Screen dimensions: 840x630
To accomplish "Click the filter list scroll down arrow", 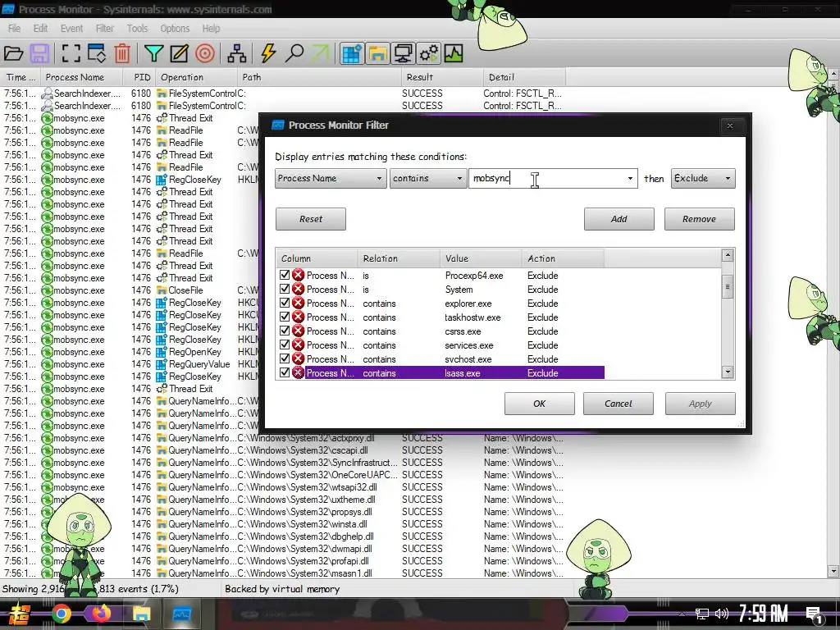I will 728,372.
